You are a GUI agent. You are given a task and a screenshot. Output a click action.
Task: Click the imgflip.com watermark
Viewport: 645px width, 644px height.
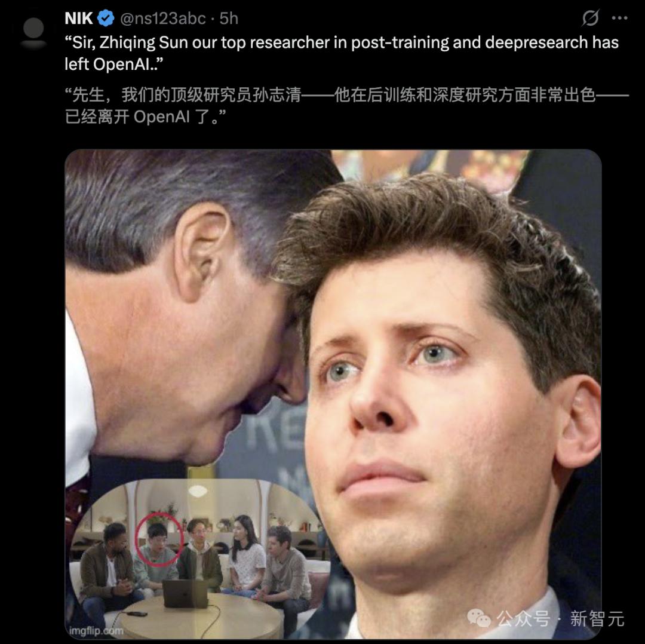[x=96, y=630]
